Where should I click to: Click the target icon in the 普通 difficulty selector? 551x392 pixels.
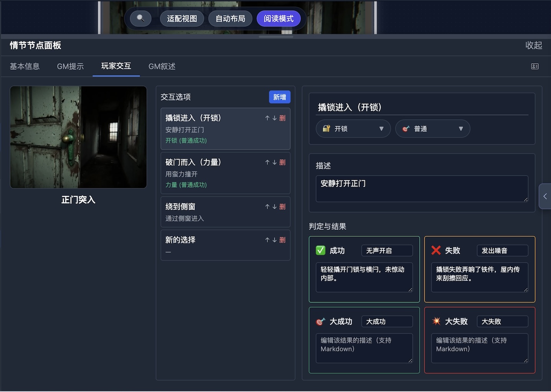pos(406,128)
